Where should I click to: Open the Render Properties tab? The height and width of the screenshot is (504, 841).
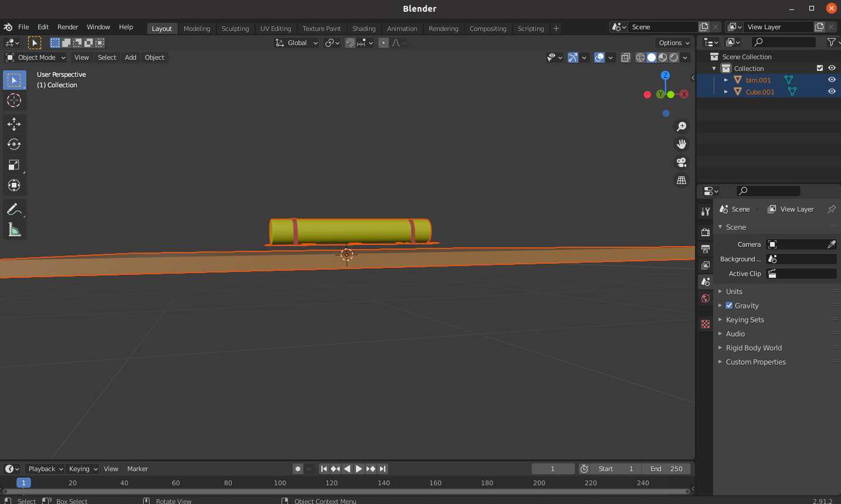(705, 232)
